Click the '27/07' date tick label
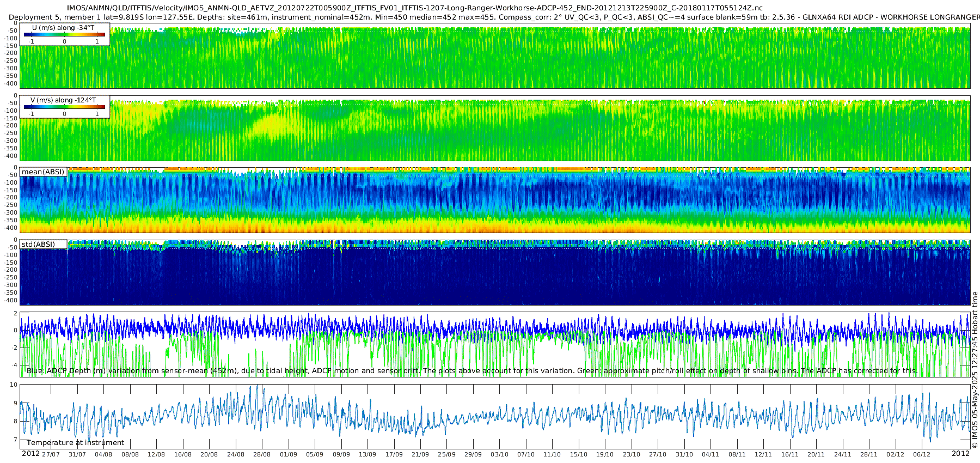The width and height of the screenshot is (980, 463). (x=51, y=454)
